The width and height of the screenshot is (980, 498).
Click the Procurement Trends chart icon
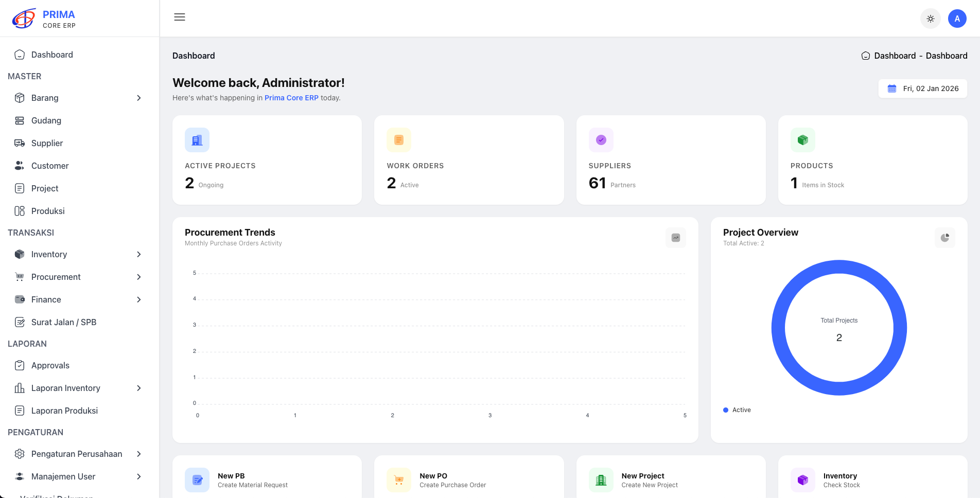coord(676,238)
